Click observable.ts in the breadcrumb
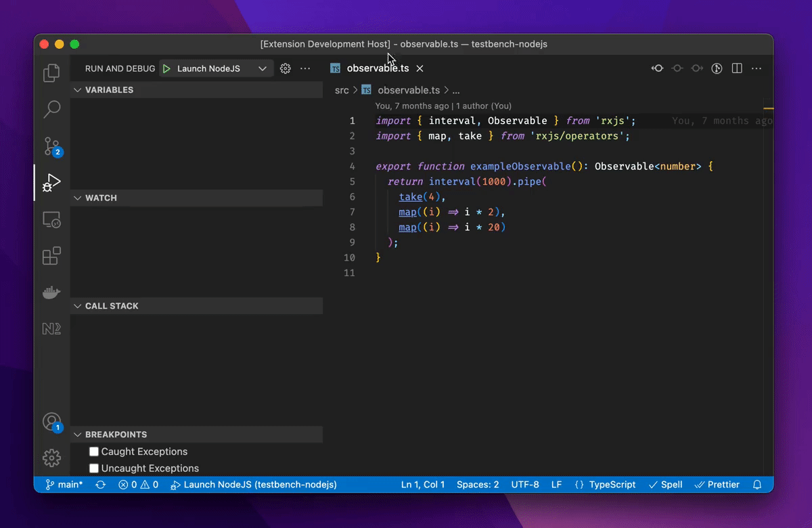The width and height of the screenshot is (812, 528). point(409,90)
